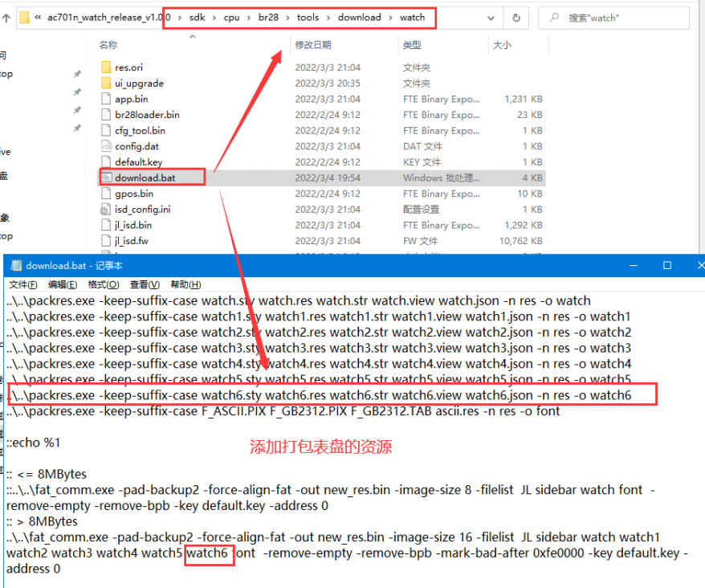The height and width of the screenshot is (588, 705).
Task: Maximize the download.bat Notepad window
Action: tap(667, 265)
